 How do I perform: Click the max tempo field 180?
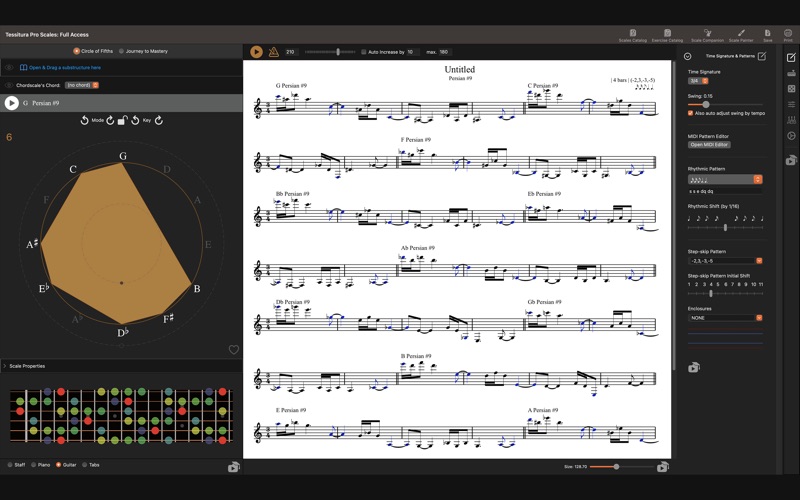[445, 52]
